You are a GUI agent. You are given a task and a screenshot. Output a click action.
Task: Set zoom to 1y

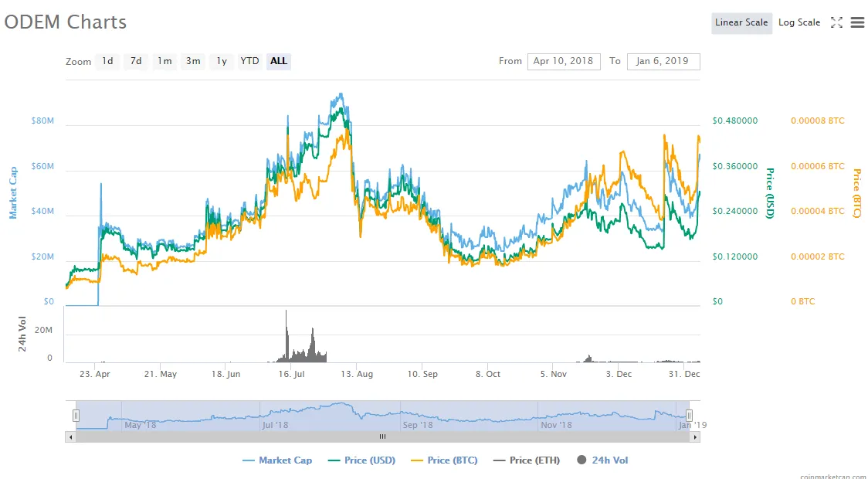[x=222, y=61]
